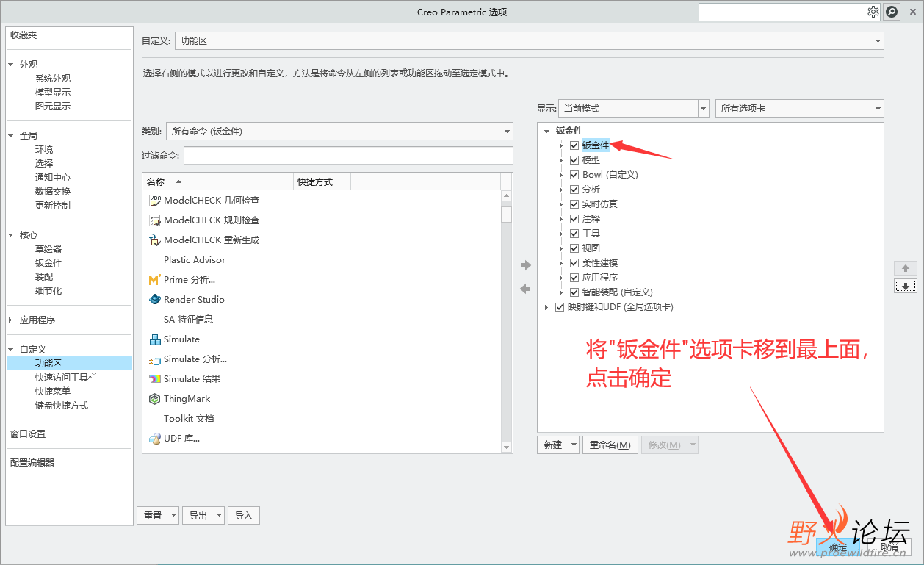Viewport: 924px width, 565px height.
Task: Click the ModelCHECK 重新生成 icon
Action: [x=154, y=240]
